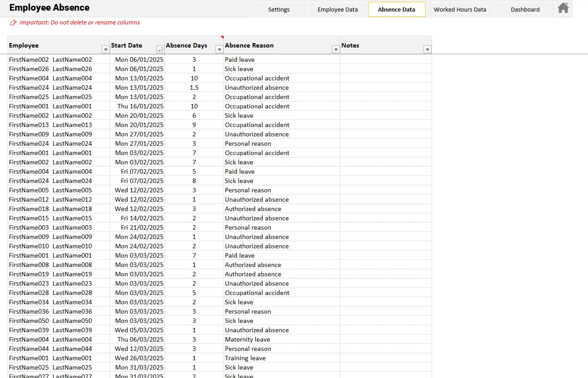Open the Dashboard tab
Image resolution: width=588 pixels, height=378 pixels.
coord(525,9)
